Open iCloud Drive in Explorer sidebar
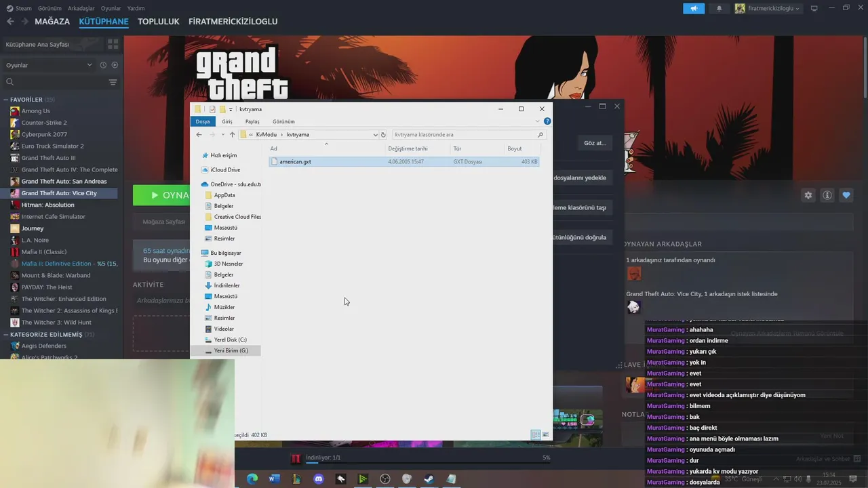Image resolution: width=868 pixels, height=488 pixels. click(224, 169)
